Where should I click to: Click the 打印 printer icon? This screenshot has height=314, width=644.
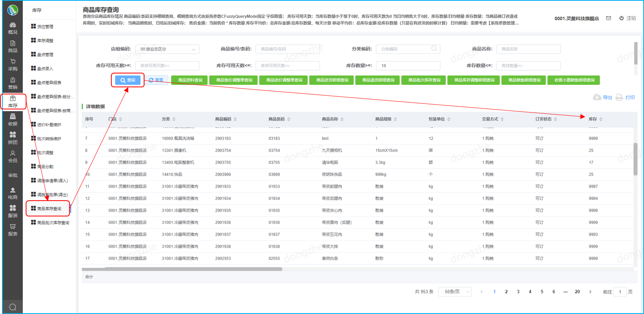(619, 97)
